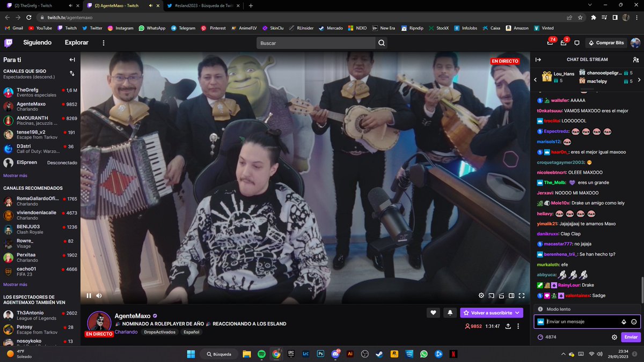
Task: Open Windows Start menu
Action: 192,354
